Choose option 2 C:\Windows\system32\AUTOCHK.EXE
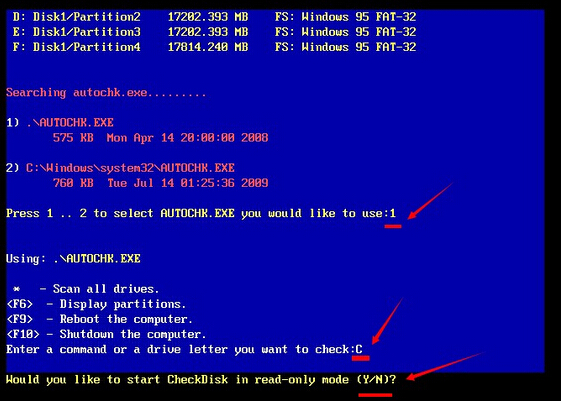Screen dimensions: 561x401 click(x=120, y=168)
